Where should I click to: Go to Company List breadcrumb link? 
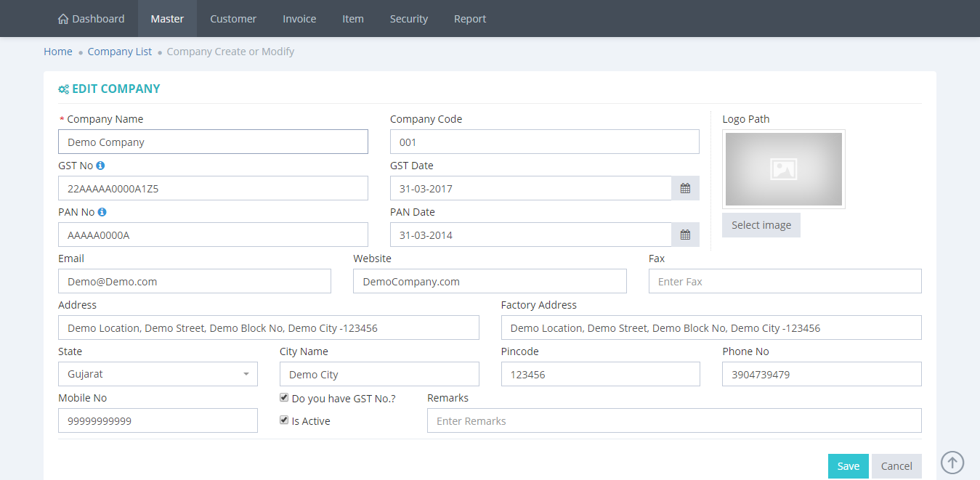click(120, 52)
